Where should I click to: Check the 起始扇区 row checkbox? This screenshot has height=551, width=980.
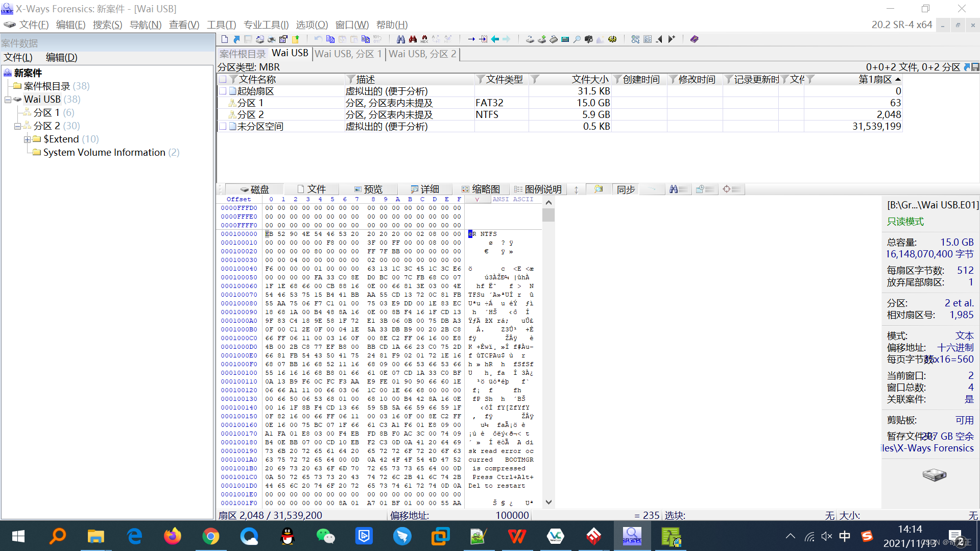tap(223, 91)
